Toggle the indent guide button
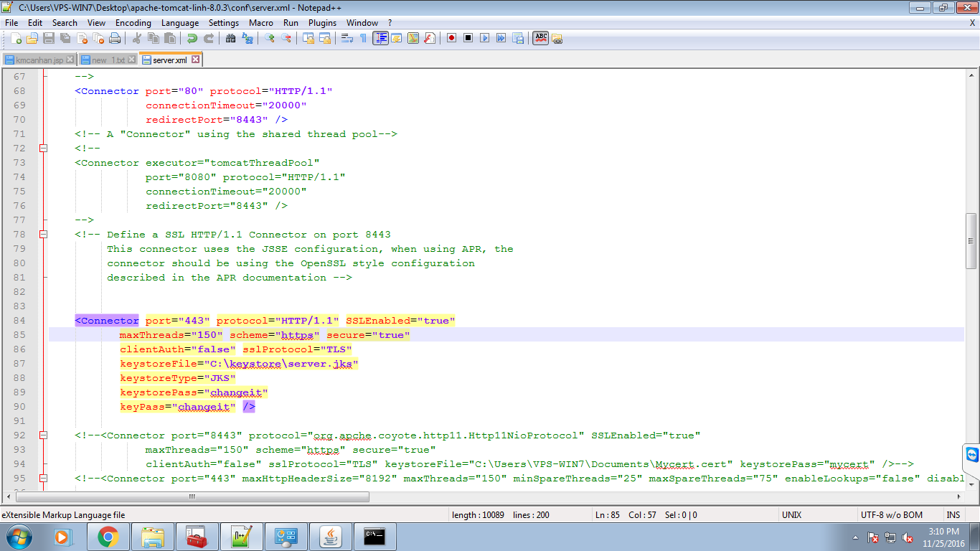Viewport: 980px width, 551px height. click(x=380, y=38)
